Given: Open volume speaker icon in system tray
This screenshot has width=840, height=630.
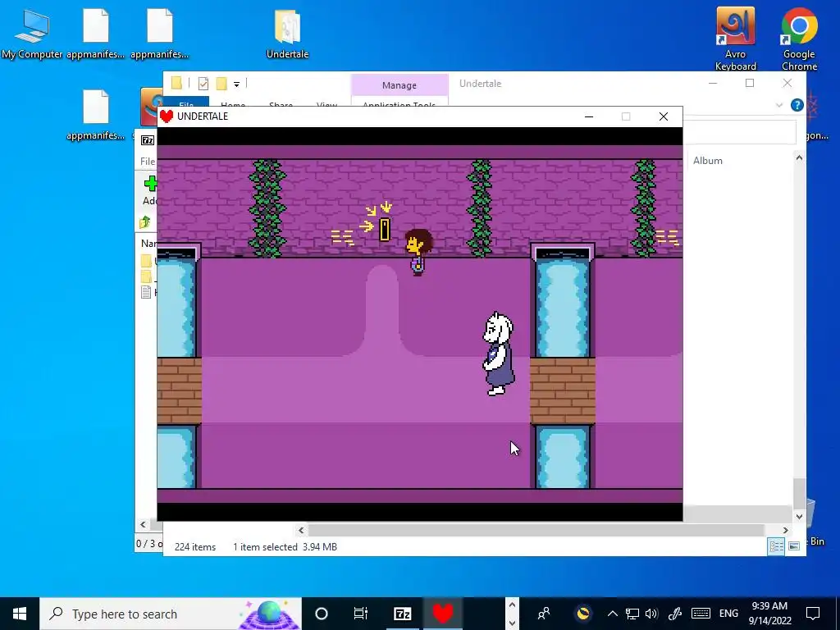Looking at the screenshot, I should [x=651, y=614].
